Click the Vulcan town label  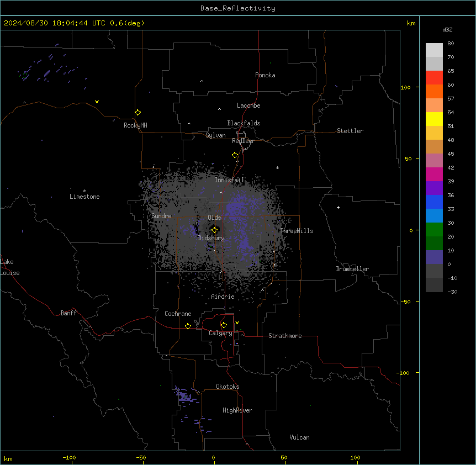(x=299, y=437)
